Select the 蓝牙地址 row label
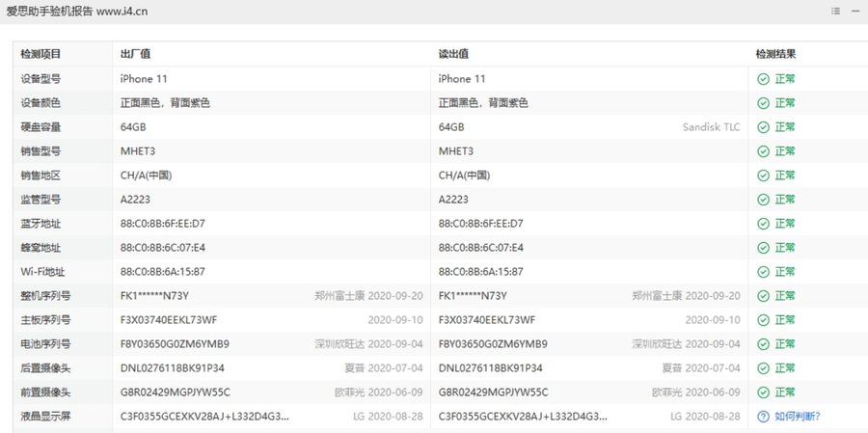This screenshot has height=433, width=868. [41, 224]
